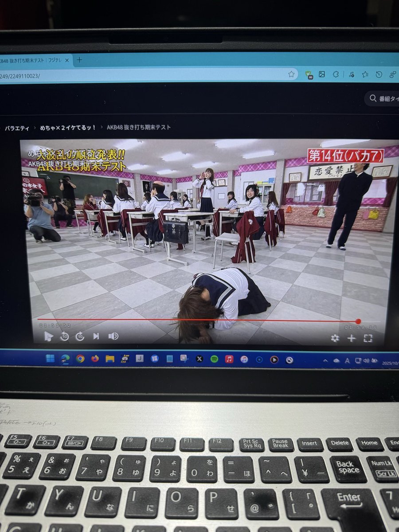Enter fullscreen mode in the player
399x532 pixels.
368,338
